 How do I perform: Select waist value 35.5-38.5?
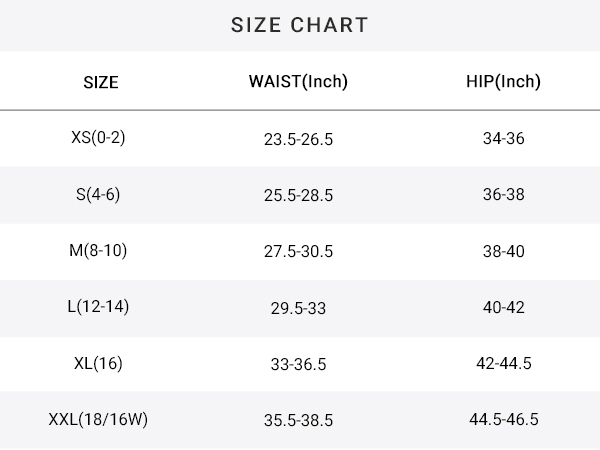(298, 420)
